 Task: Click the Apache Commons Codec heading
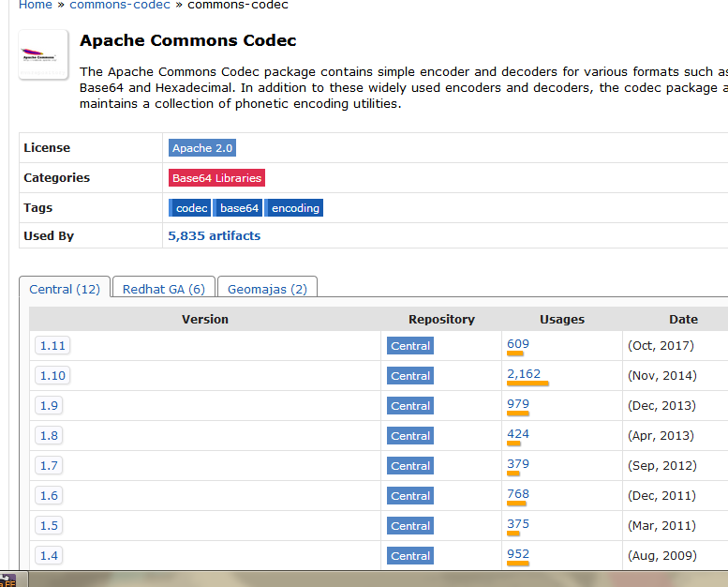point(188,40)
